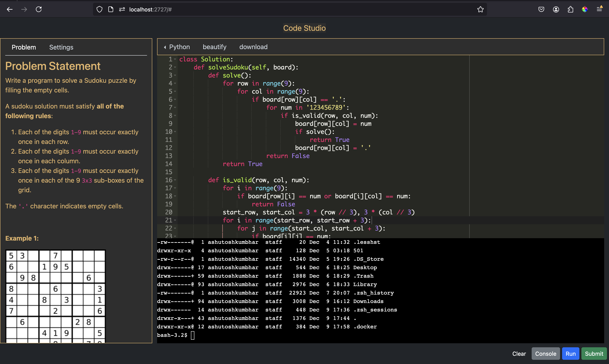This screenshot has height=364, width=609.
Task: Fold the is_valid condition on line 8
Action: [175, 116]
